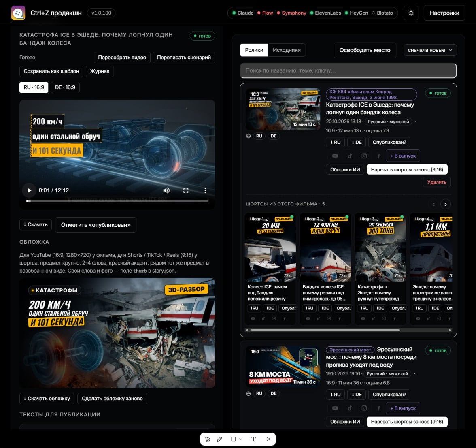Image resolution: width=476 pixels, height=448 pixels.
Task: Click Освободить место
Action: coord(365,50)
